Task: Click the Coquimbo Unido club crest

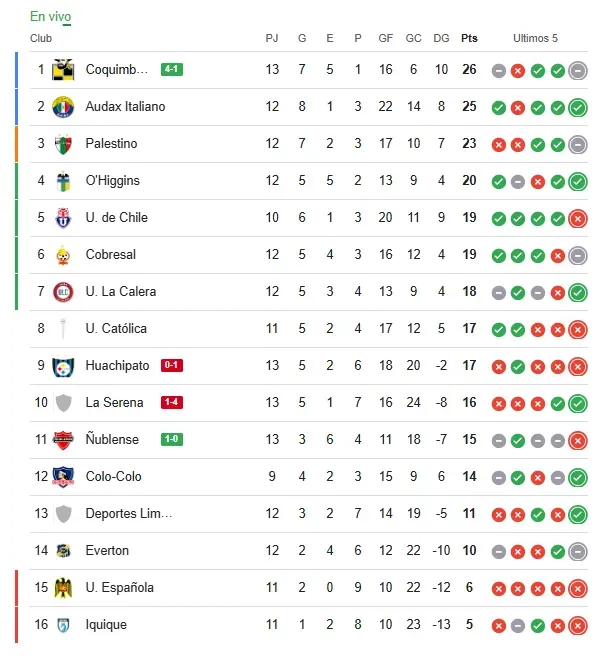Action: [x=63, y=70]
